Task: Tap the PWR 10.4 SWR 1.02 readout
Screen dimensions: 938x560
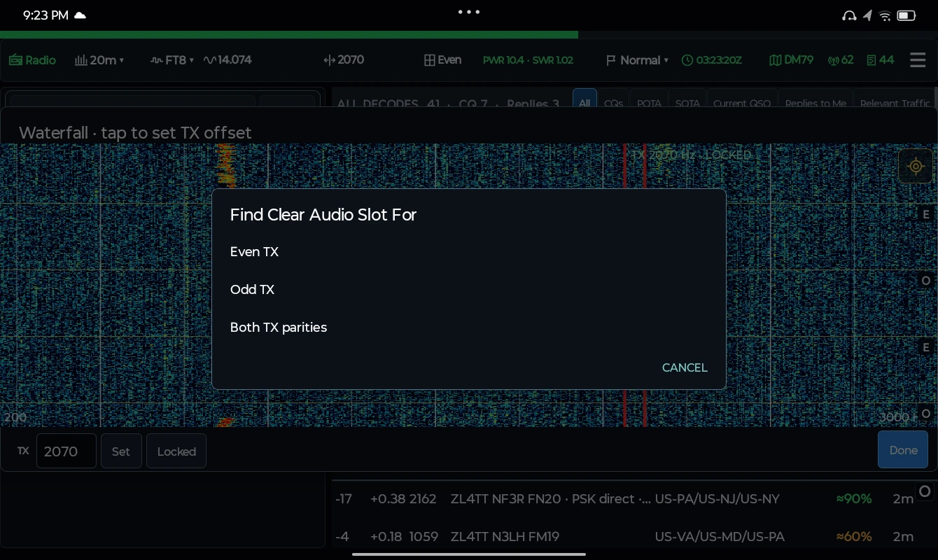Action: pyautogui.click(x=528, y=60)
